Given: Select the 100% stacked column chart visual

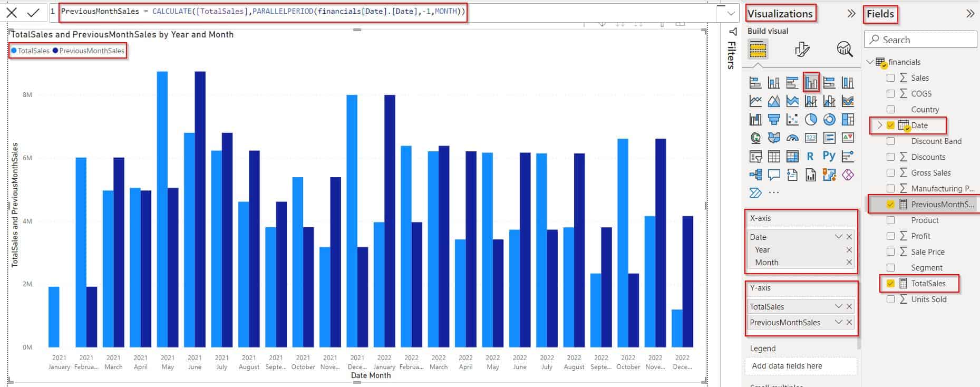Looking at the screenshot, I should click(848, 83).
